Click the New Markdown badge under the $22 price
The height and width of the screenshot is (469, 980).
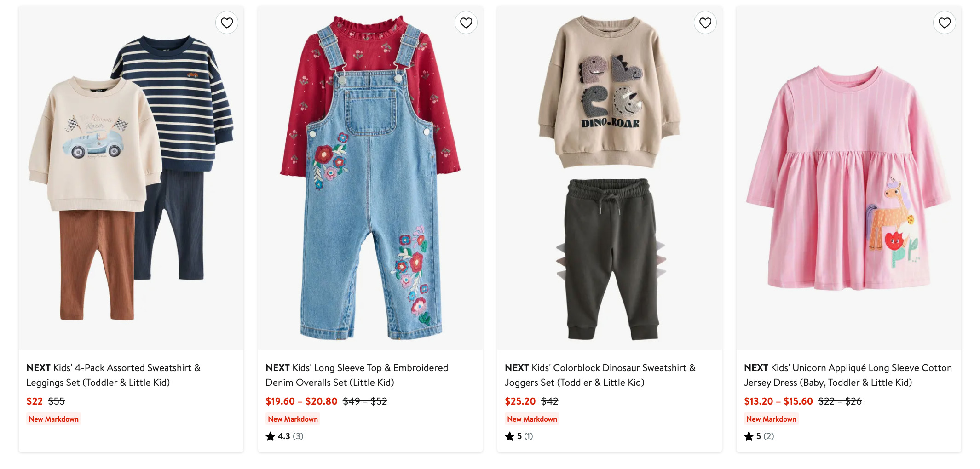(54, 419)
